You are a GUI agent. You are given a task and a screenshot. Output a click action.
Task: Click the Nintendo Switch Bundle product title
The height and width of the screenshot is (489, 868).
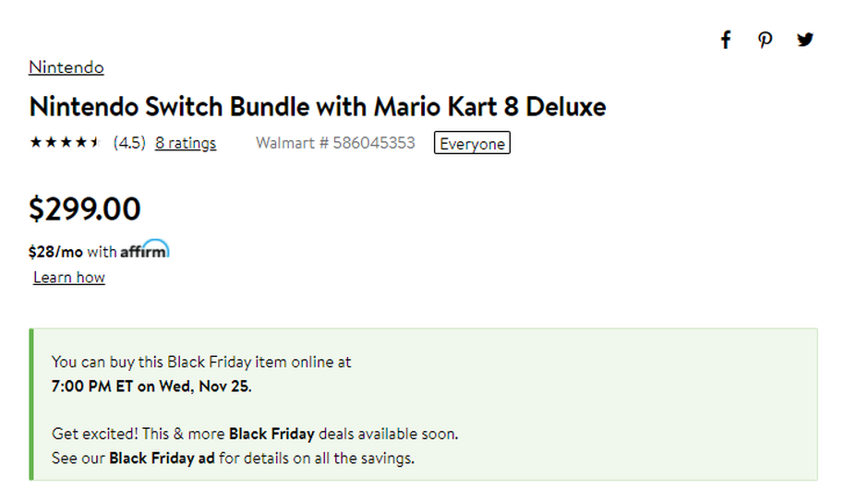click(x=318, y=106)
